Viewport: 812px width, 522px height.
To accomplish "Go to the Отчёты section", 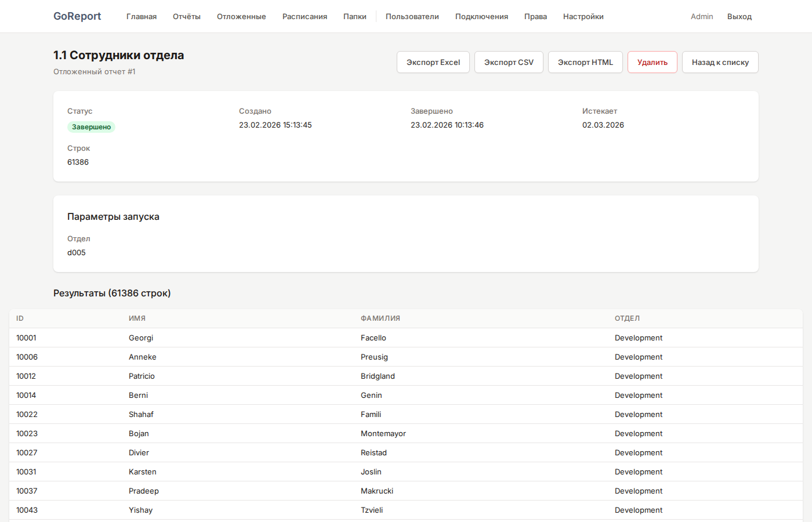I will (187, 17).
